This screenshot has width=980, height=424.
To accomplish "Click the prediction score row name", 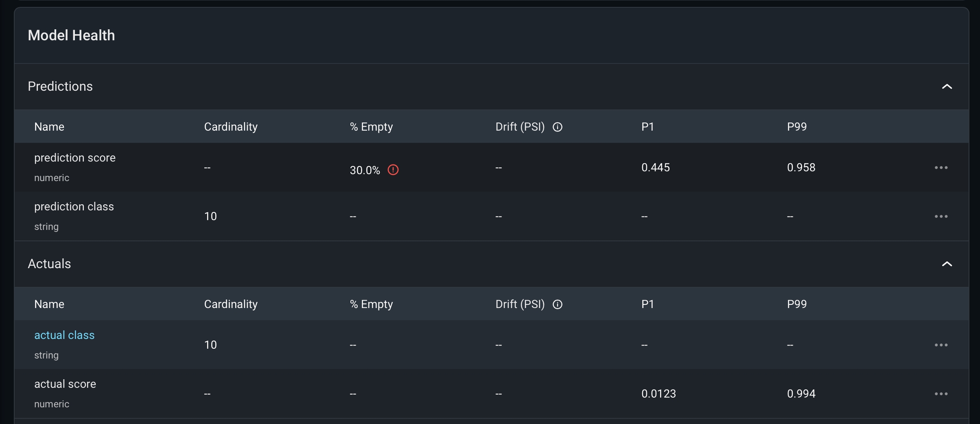I will [x=75, y=158].
